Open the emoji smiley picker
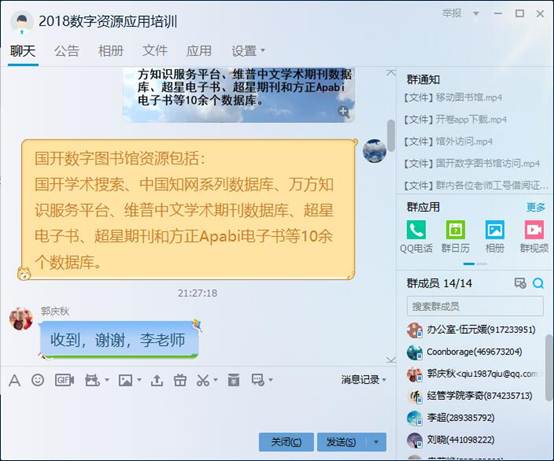The height and width of the screenshot is (461, 554). click(38, 380)
